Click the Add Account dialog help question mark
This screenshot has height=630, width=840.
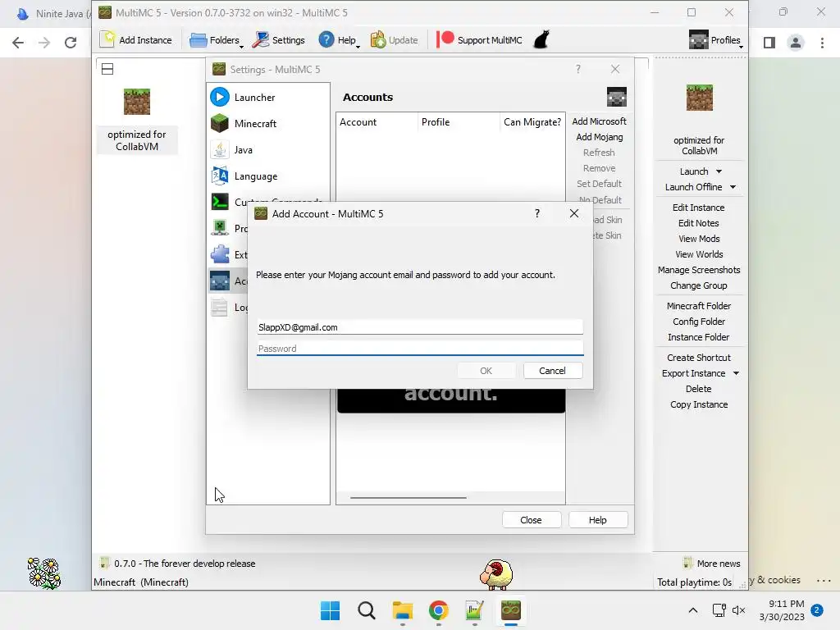[x=536, y=214]
